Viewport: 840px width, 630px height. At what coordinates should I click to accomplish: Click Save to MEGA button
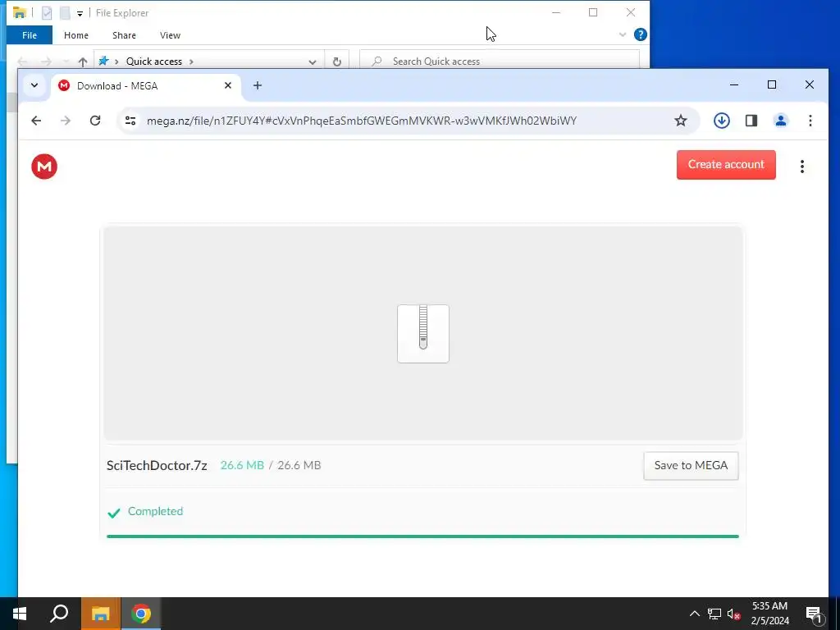click(x=691, y=466)
